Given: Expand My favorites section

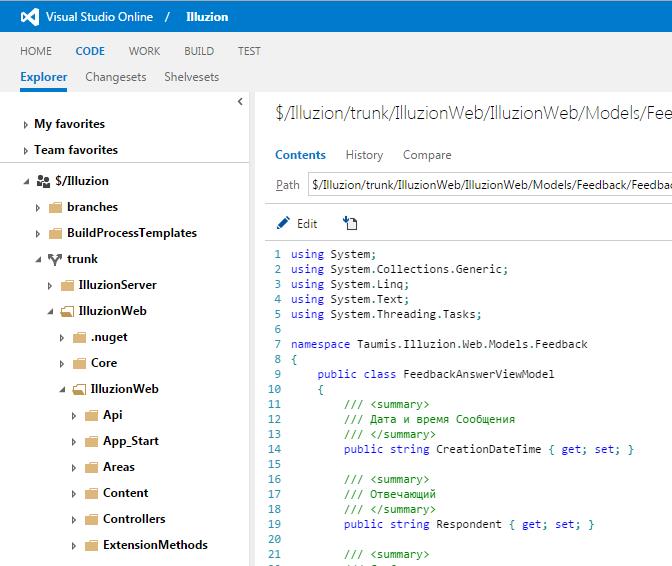Looking at the screenshot, I should [26, 125].
